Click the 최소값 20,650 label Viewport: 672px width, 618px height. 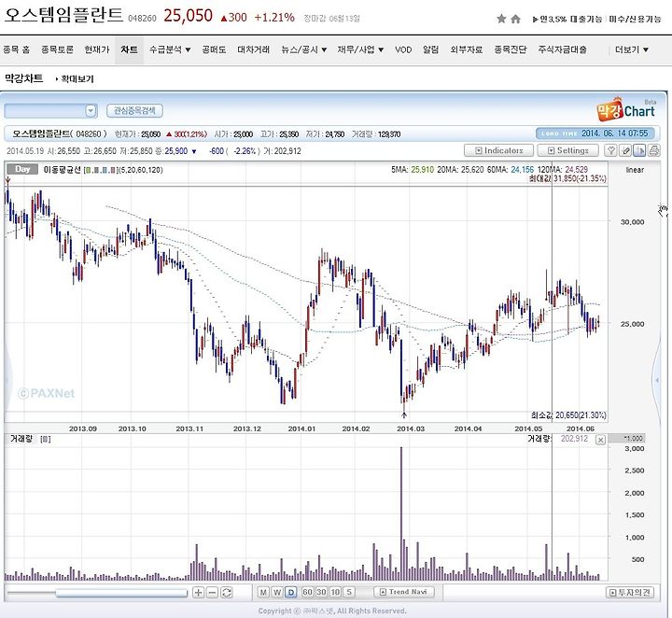click(x=568, y=415)
